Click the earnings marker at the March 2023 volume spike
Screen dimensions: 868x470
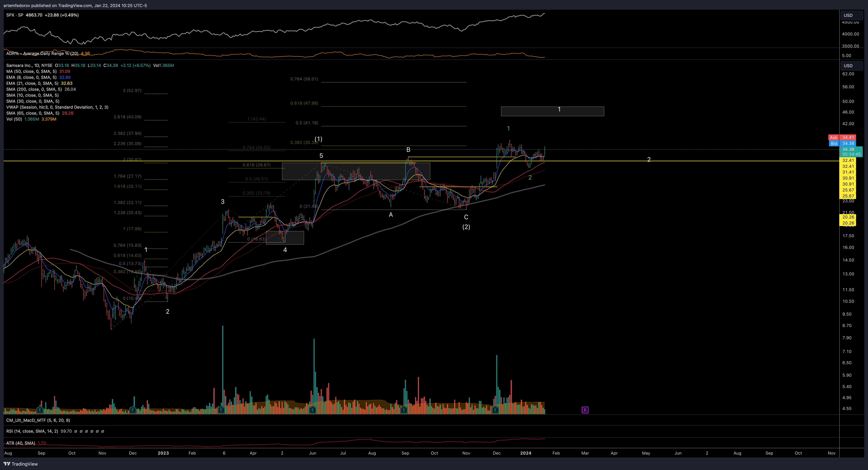click(x=221, y=410)
